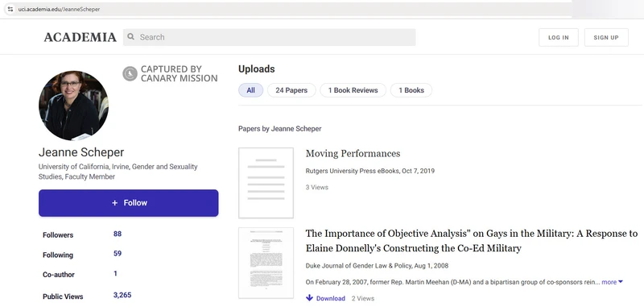Click the name Jeanne Scheper heading
This screenshot has height=307, width=644.
81,152
